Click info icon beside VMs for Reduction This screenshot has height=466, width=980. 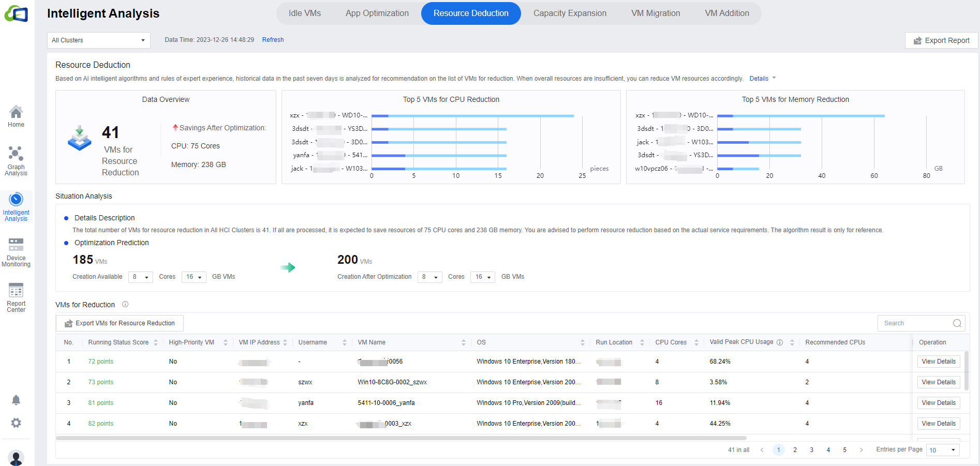125,305
